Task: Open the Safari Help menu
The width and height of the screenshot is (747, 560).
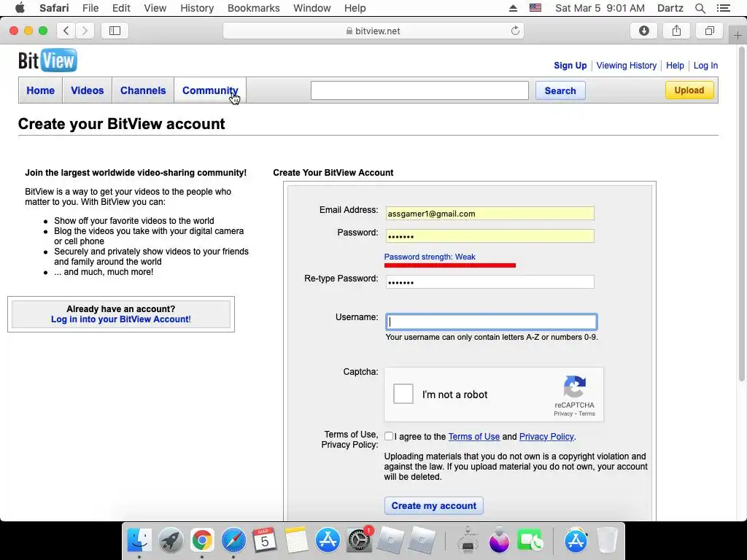Action: 355,8
